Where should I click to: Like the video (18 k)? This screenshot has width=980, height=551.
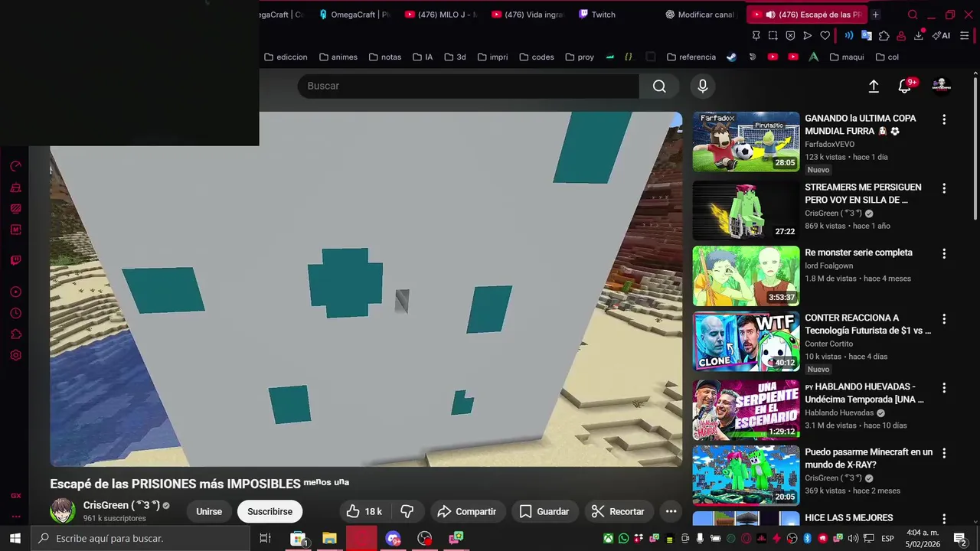(364, 511)
